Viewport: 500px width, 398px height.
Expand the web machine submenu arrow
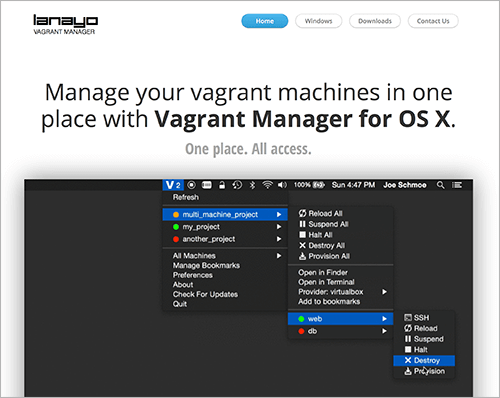[x=384, y=319]
